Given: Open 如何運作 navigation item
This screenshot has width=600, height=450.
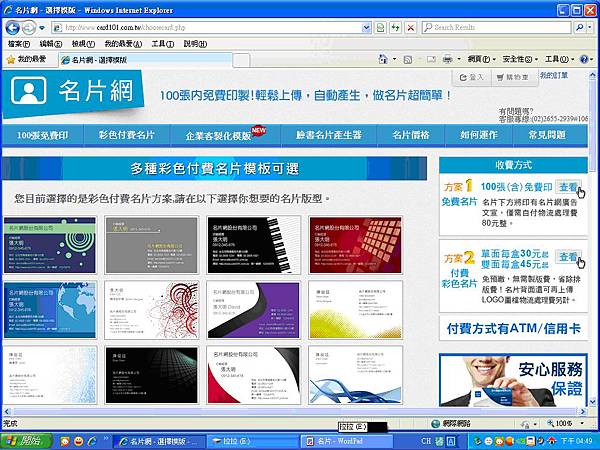Looking at the screenshot, I should pyautogui.click(x=479, y=135).
